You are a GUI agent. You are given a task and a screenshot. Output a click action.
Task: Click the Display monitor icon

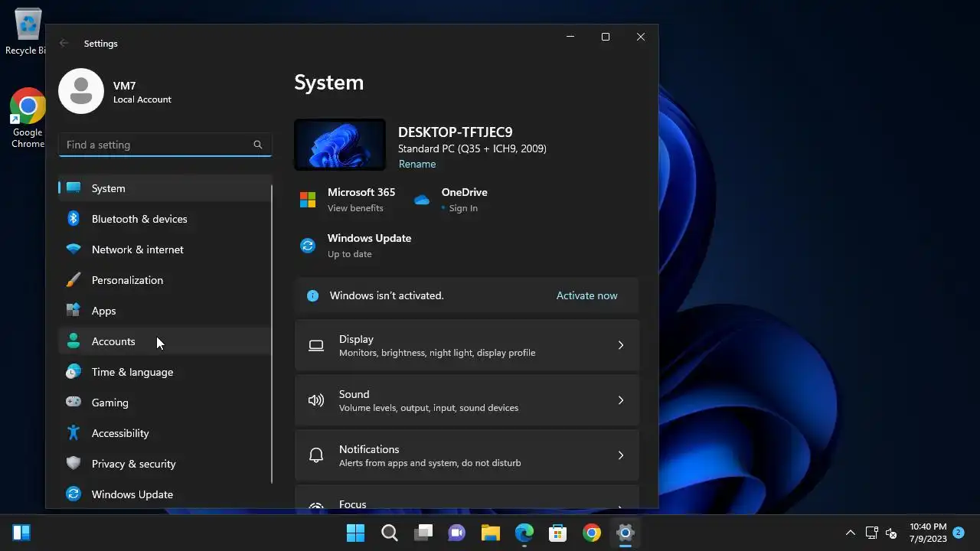(316, 345)
